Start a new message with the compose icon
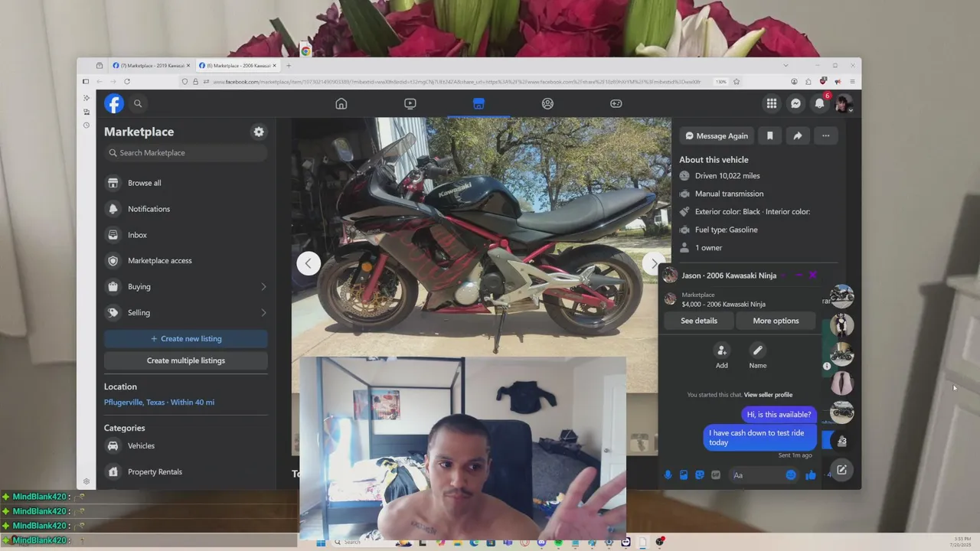The width and height of the screenshot is (980, 551). (841, 470)
